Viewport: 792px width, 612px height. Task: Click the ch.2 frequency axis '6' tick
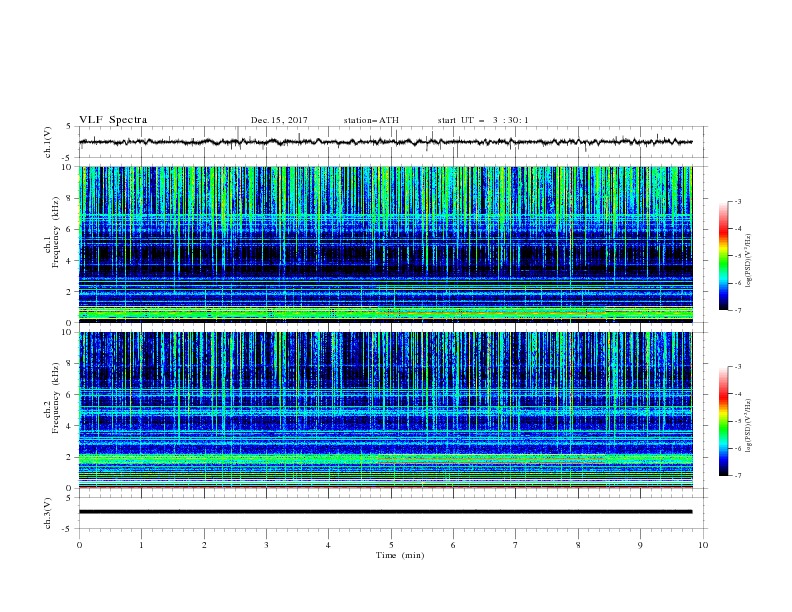[71, 395]
